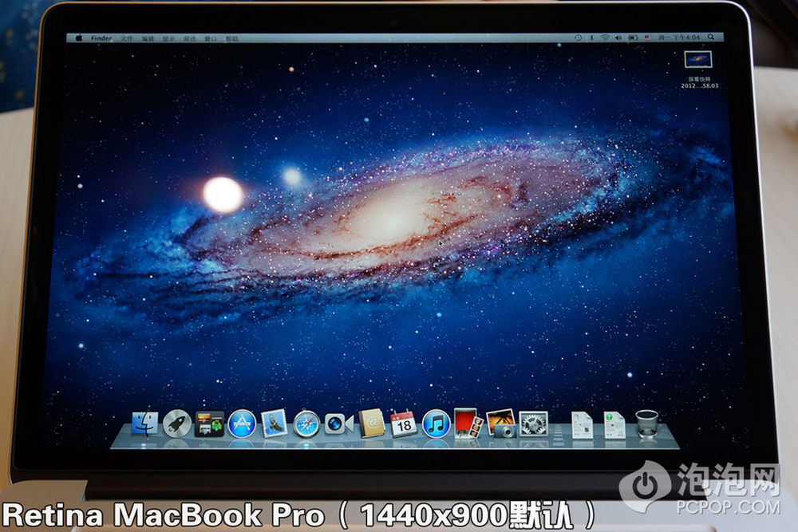Image resolution: width=798 pixels, height=532 pixels.
Task: Open the 文件 (File) menu
Action: [126, 38]
